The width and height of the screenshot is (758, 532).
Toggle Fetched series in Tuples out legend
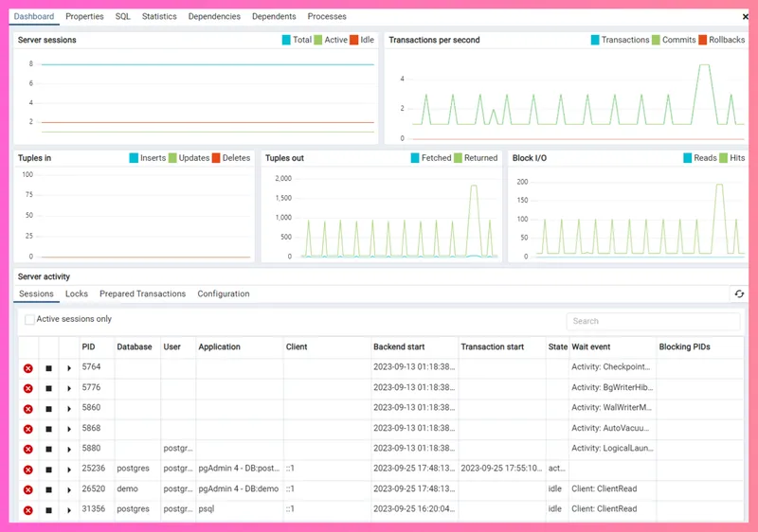415,158
